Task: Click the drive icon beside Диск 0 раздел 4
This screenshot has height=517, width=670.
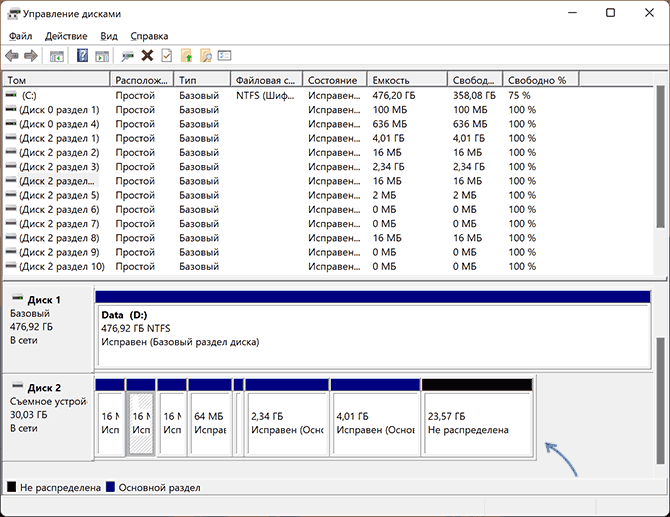Action: [x=11, y=123]
